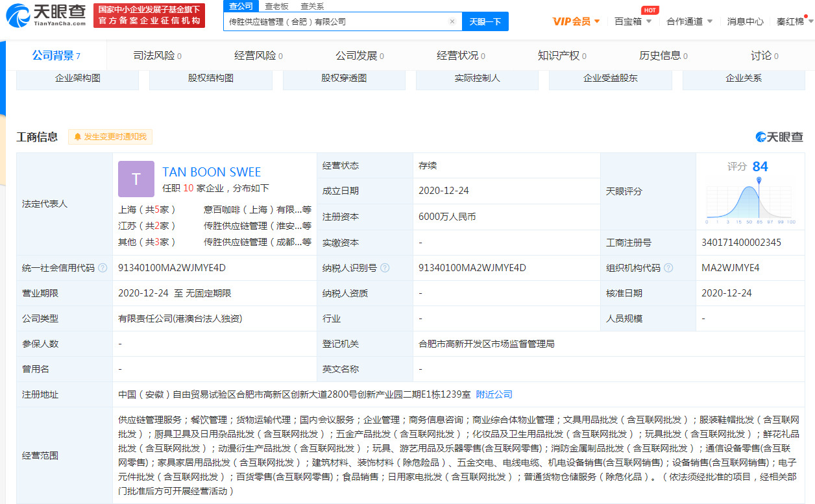Clear the search box with the X icon
The width and height of the screenshot is (815, 504).
click(452, 21)
